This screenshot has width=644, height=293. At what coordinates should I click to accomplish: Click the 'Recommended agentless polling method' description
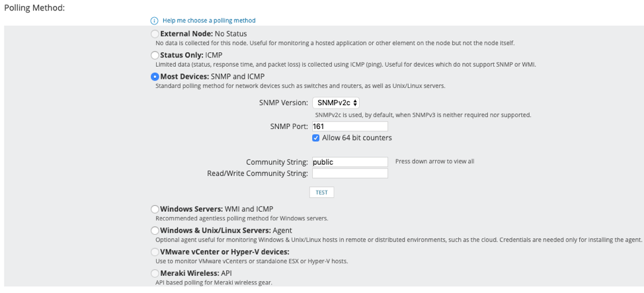click(x=241, y=219)
